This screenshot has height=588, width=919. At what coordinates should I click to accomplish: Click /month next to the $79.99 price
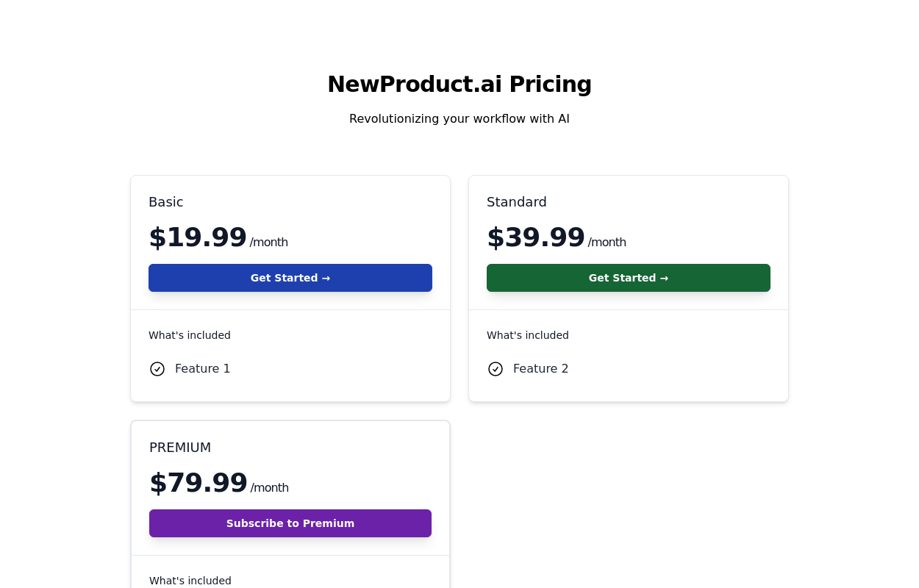pos(270,488)
